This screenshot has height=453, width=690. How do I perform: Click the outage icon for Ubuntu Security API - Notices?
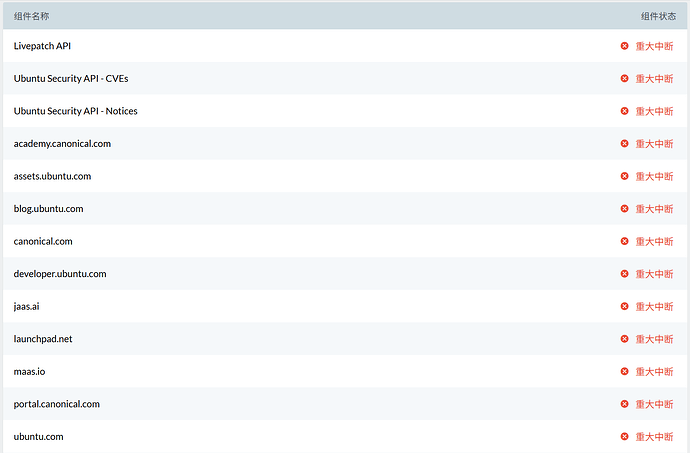624,111
